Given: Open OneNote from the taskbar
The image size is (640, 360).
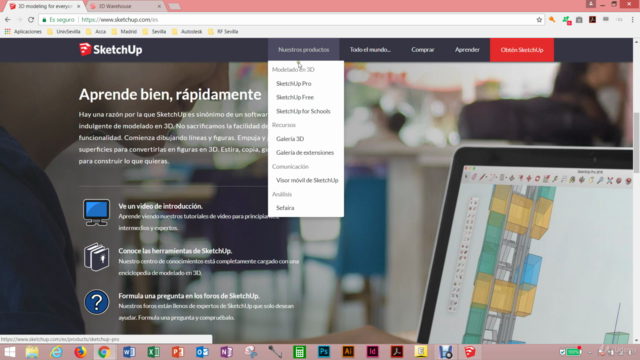Looking at the screenshot, I should click(227, 352).
